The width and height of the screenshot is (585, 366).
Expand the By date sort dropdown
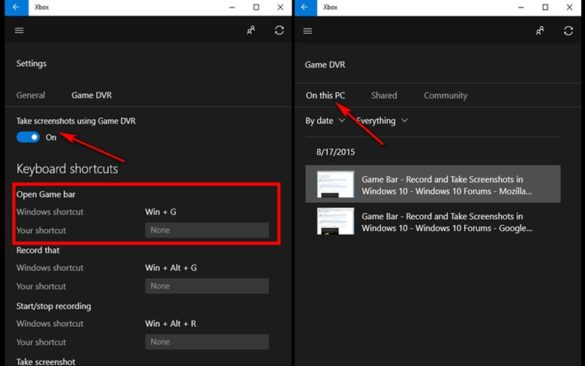pyautogui.click(x=325, y=121)
